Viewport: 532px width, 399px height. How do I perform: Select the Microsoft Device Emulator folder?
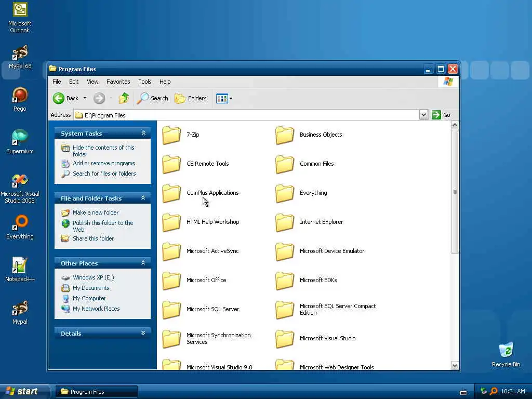tap(320, 251)
